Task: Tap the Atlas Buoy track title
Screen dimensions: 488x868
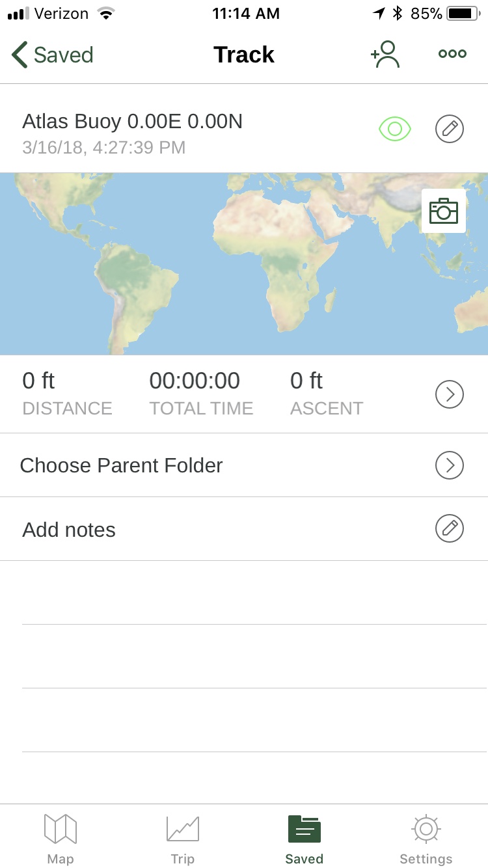Action: pyautogui.click(x=132, y=121)
